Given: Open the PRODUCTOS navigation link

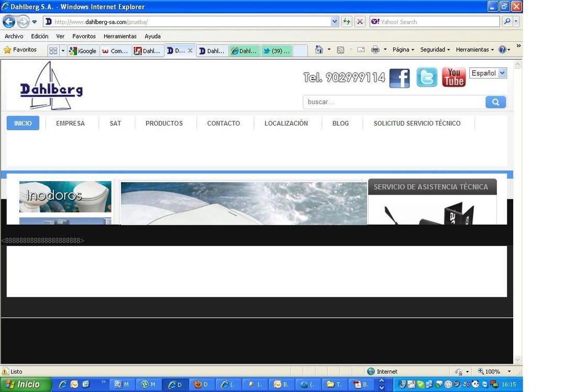Looking at the screenshot, I should tap(164, 124).
